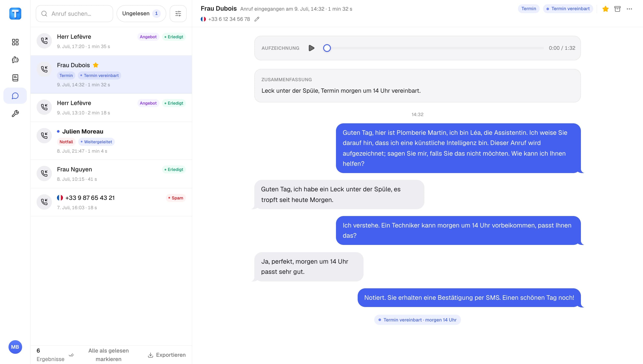The height and width of the screenshot is (364, 643).
Task: Open the three-dots more options menu
Action: [x=629, y=9]
